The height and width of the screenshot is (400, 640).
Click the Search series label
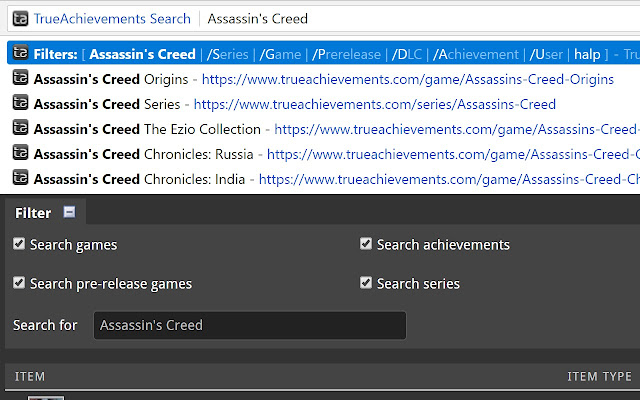point(418,284)
